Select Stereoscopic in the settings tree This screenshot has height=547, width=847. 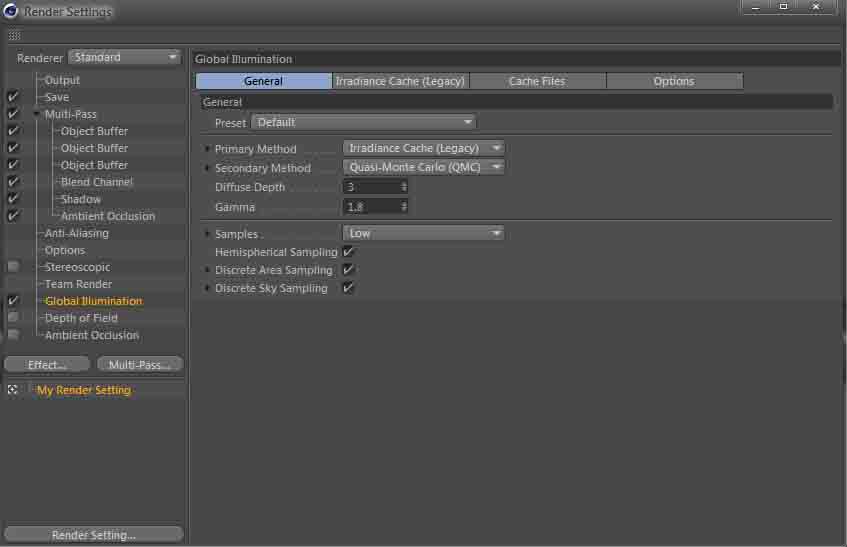(77, 267)
